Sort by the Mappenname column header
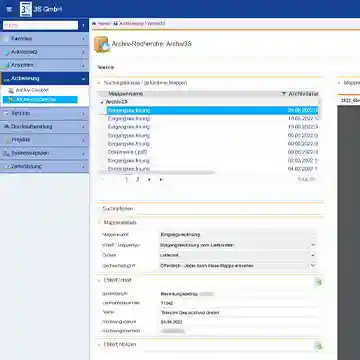The width and height of the screenshot is (360, 360). click(126, 94)
